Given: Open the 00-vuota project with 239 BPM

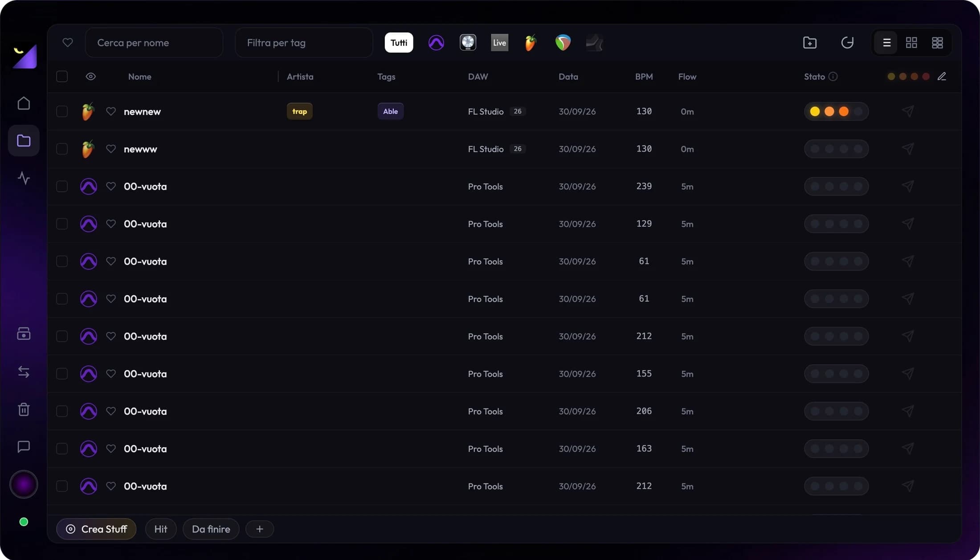Looking at the screenshot, I should 504,186.
